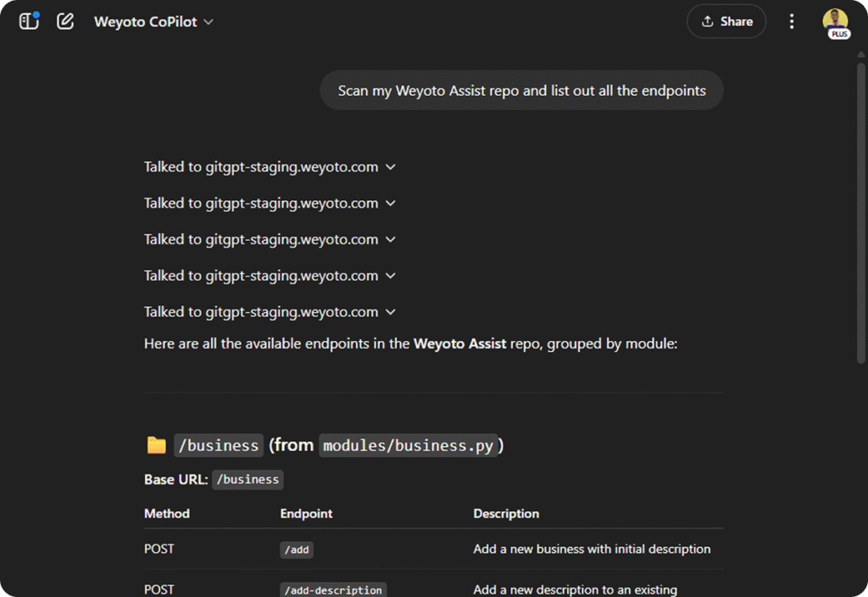The height and width of the screenshot is (597, 868).
Task: Click POST in the '/add' row
Action: coord(159,549)
